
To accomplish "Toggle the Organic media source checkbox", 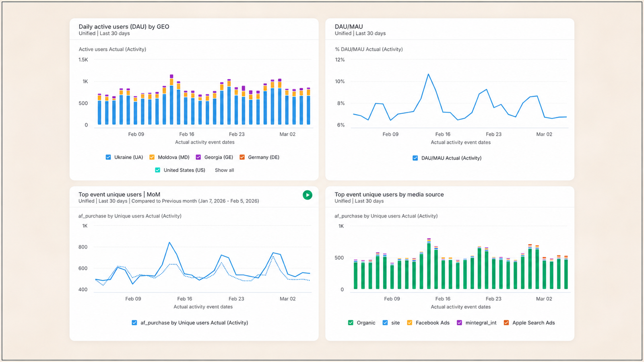I will pyautogui.click(x=351, y=323).
